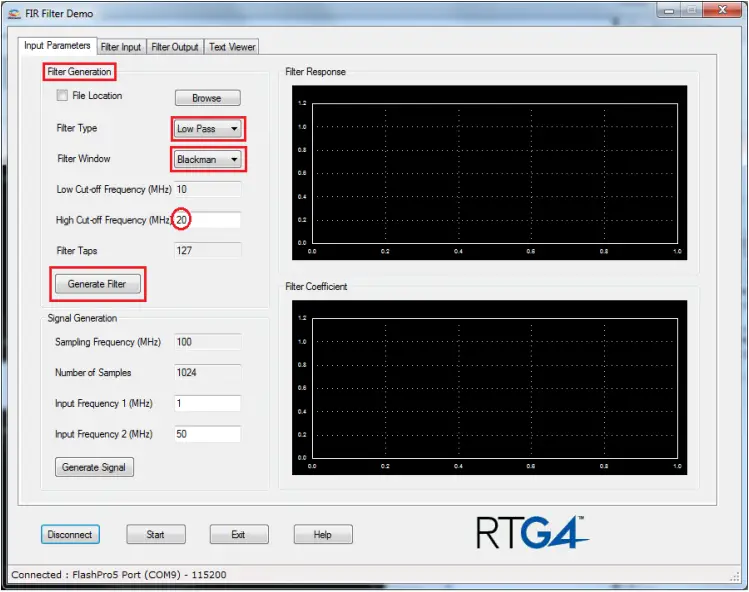Click the Filter Coefficient label
The height and width of the screenshot is (592, 749).
tap(316, 286)
